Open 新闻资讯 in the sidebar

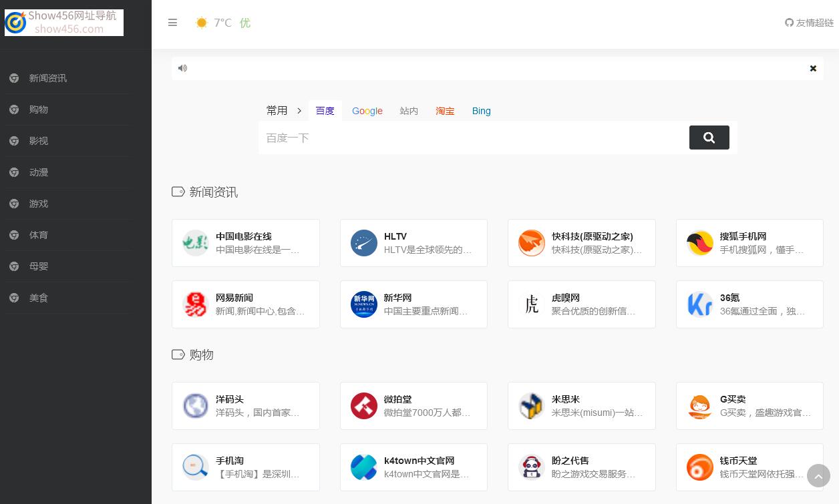47,78
